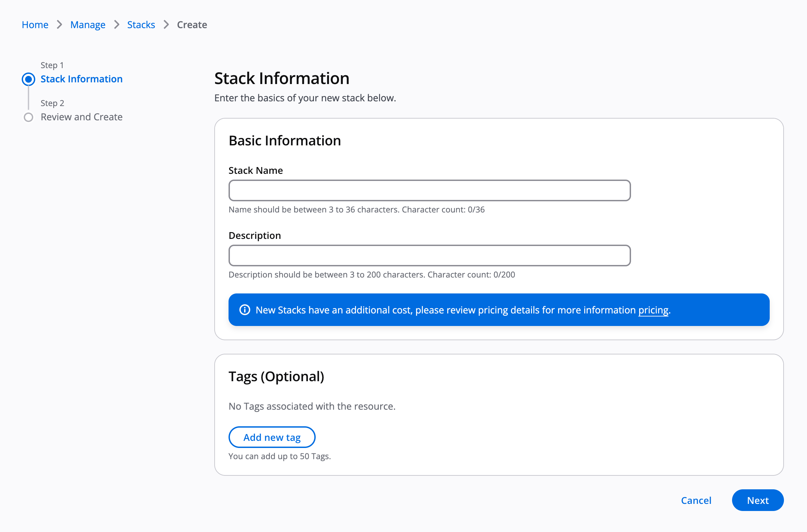Viewport: 807px width, 532px height.
Task: Select the Step 1 Stack Information radio indicator
Action: coord(28,79)
